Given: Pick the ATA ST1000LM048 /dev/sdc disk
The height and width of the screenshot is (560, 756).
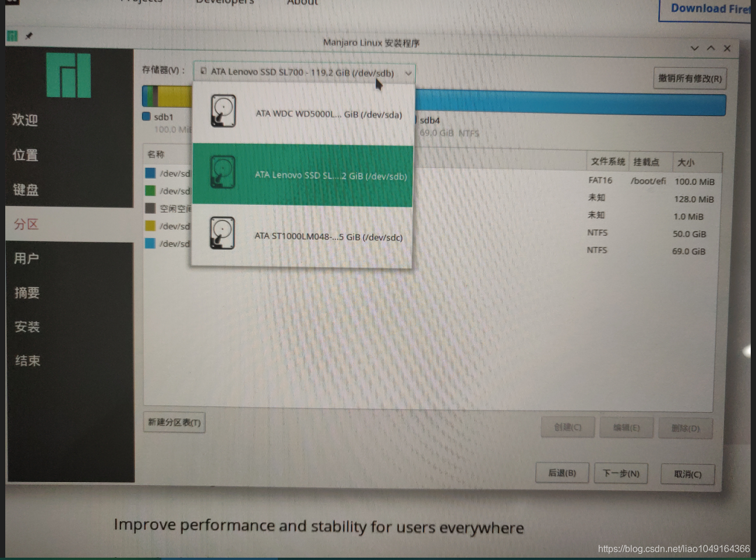Looking at the screenshot, I should point(303,236).
